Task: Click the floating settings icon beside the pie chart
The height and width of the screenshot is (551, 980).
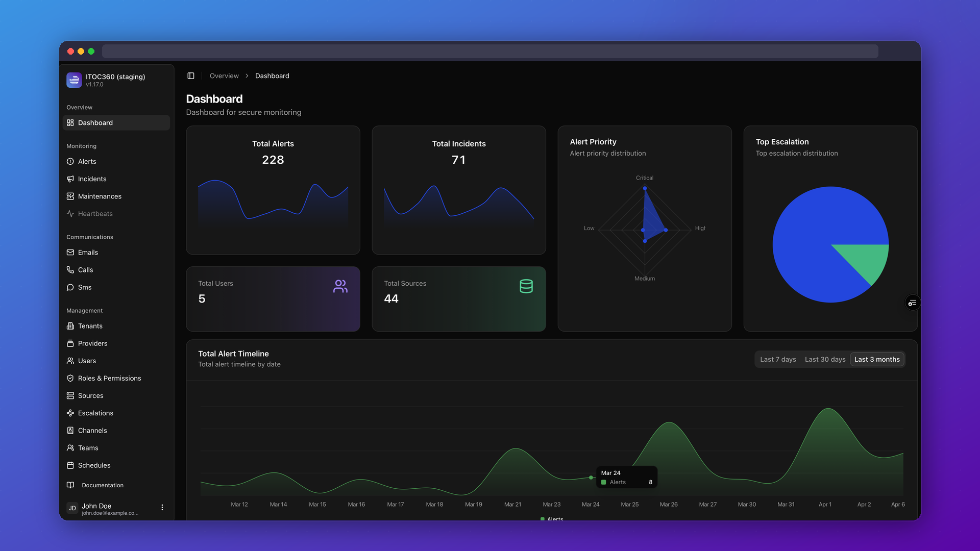Action: pyautogui.click(x=912, y=303)
